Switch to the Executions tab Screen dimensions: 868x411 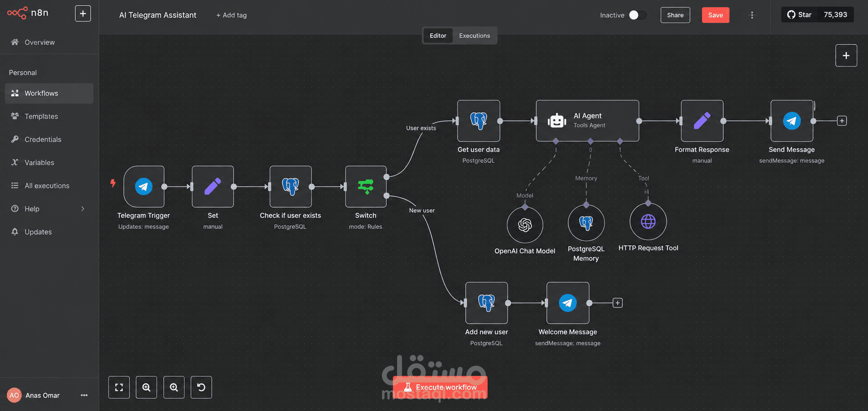(474, 36)
